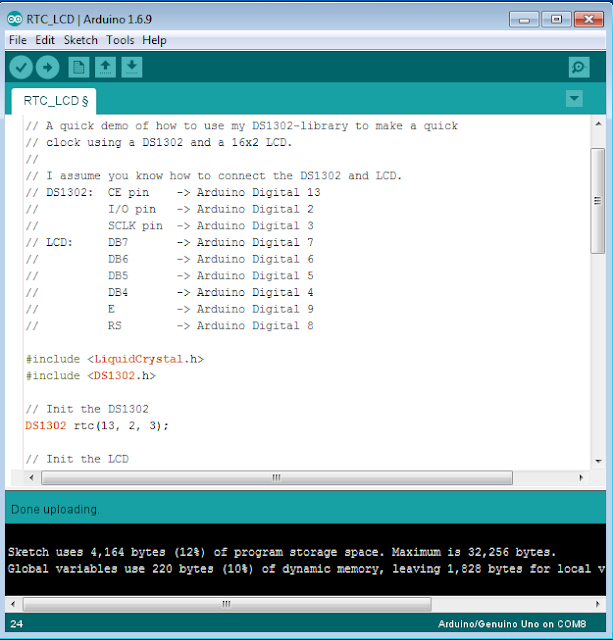Select the RTC_LCD sketch tab
The height and width of the screenshot is (640, 613).
click(x=54, y=101)
